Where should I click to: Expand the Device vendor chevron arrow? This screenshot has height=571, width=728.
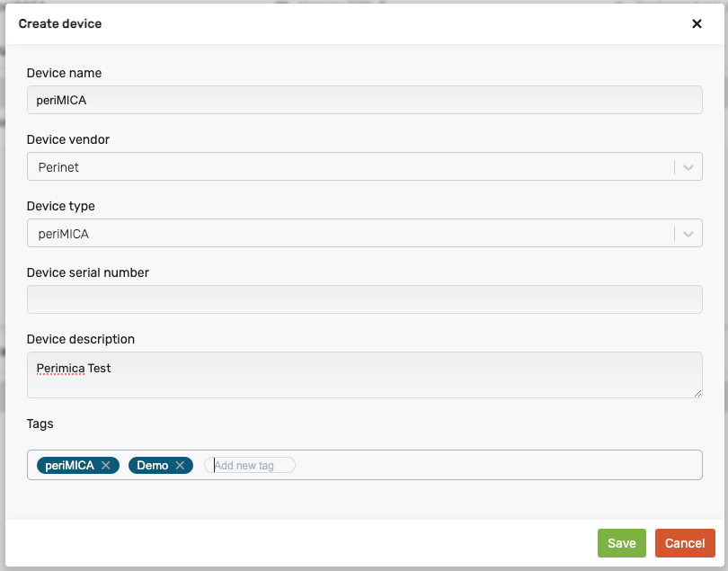click(x=688, y=167)
